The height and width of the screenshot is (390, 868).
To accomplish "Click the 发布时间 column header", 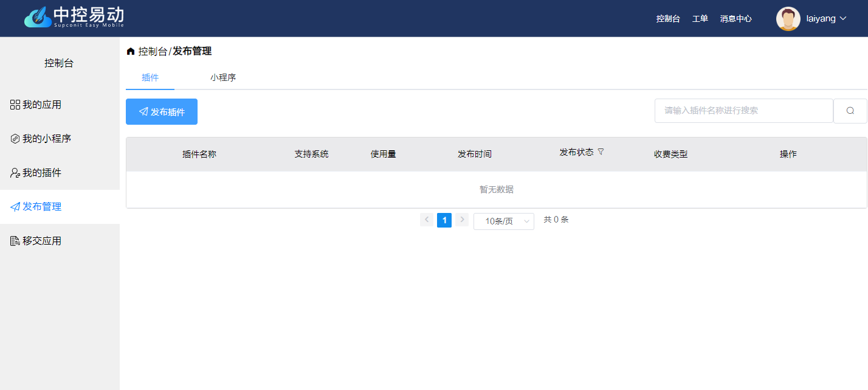I will click(475, 154).
